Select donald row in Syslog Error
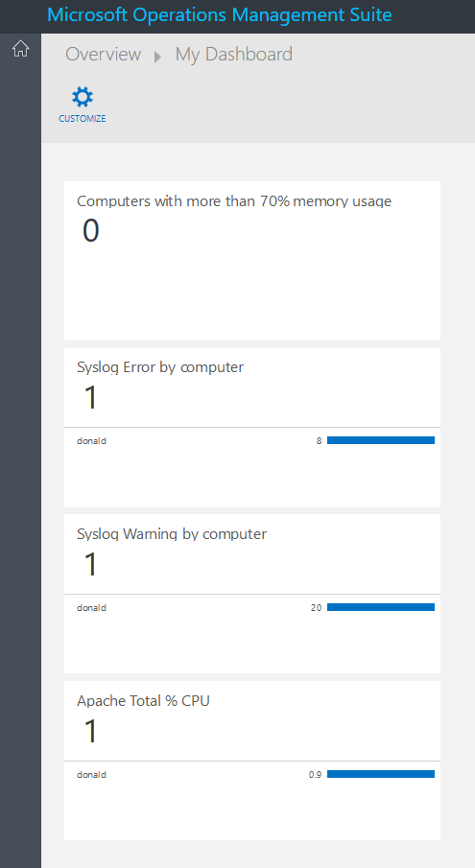 pyautogui.click(x=252, y=440)
